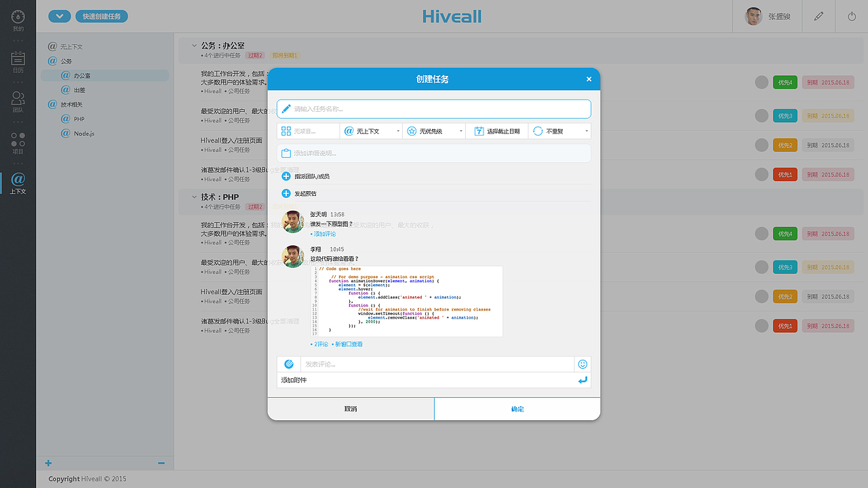Image resolution: width=868 pixels, height=488 pixels.
Task: Click plus icon beside 指派团队/成员
Action: (286, 176)
